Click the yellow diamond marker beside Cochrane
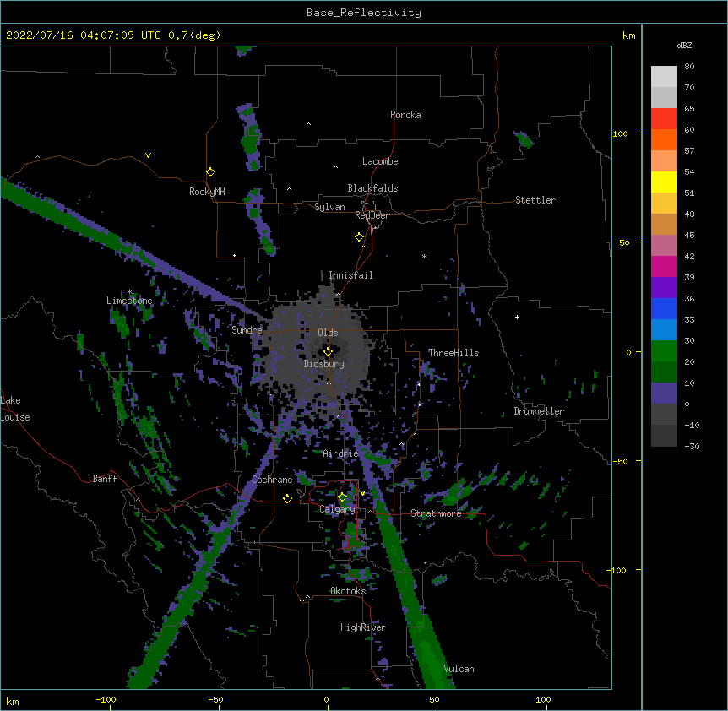728x711 pixels. [287, 498]
